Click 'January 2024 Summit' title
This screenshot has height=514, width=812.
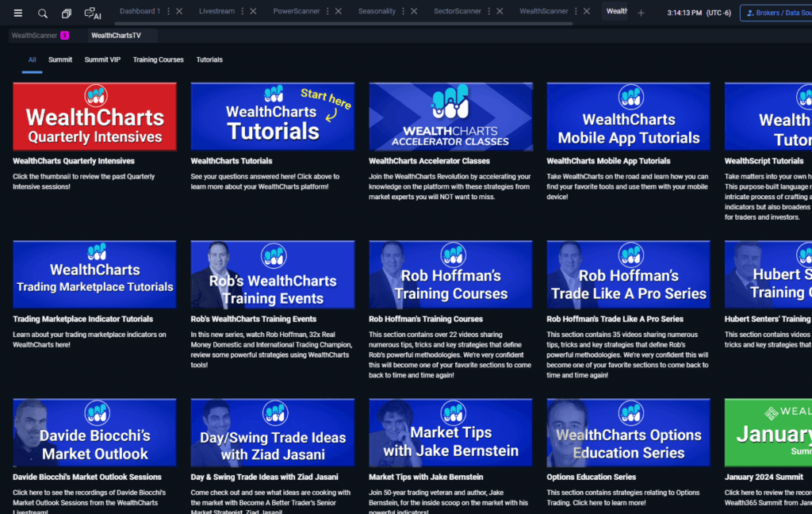click(764, 478)
